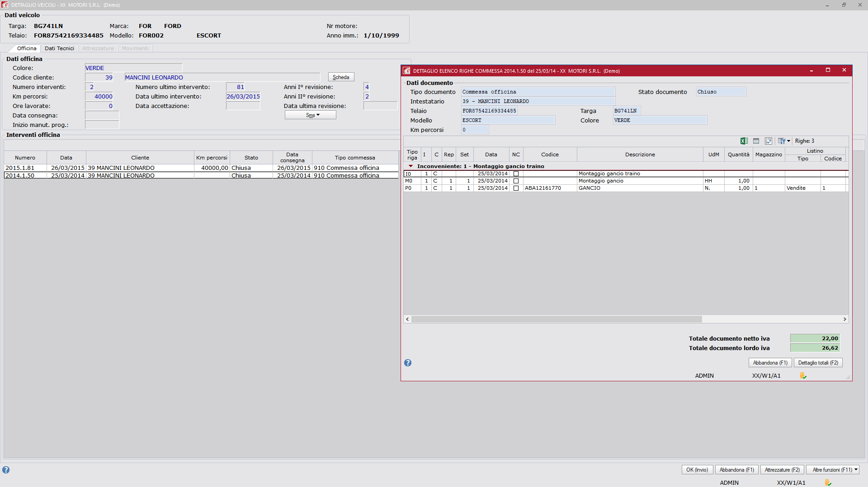Click the Vendite listino cell
868x487 pixels.
tap(802, 188)
